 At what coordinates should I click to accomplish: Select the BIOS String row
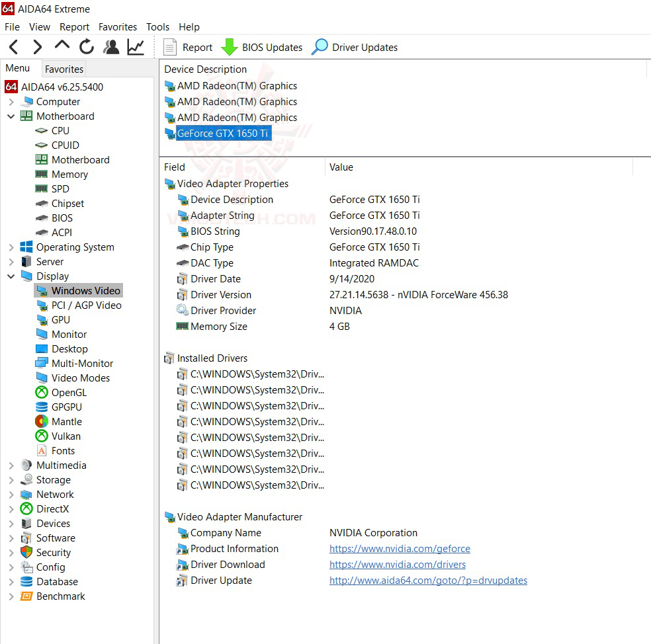tap(296, 231)
